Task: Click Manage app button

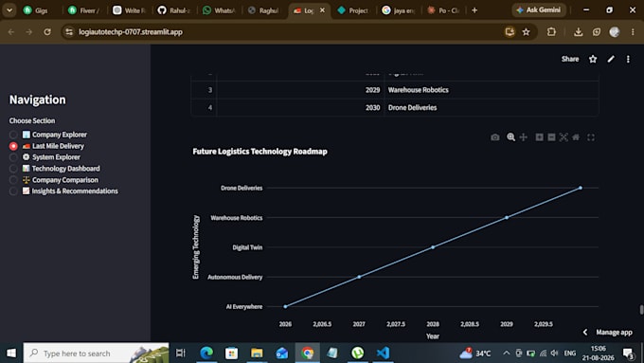Action: 614,332
